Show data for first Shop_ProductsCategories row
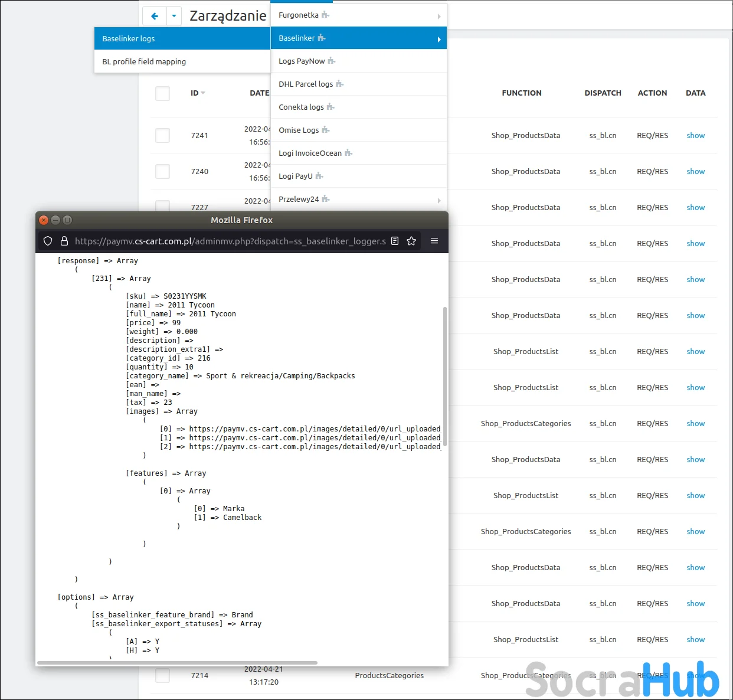The width and height of the screenshot is (733, 700). click(696, 424)
